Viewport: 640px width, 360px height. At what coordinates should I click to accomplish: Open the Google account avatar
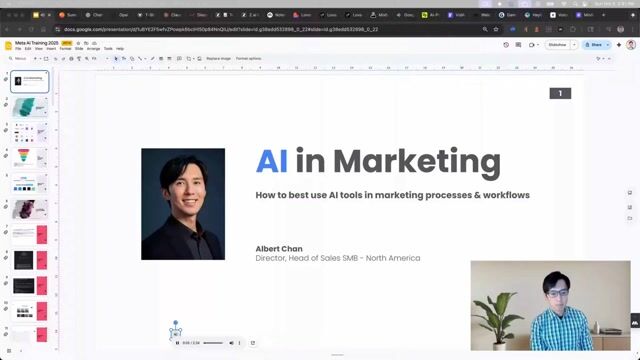point(631,45)
